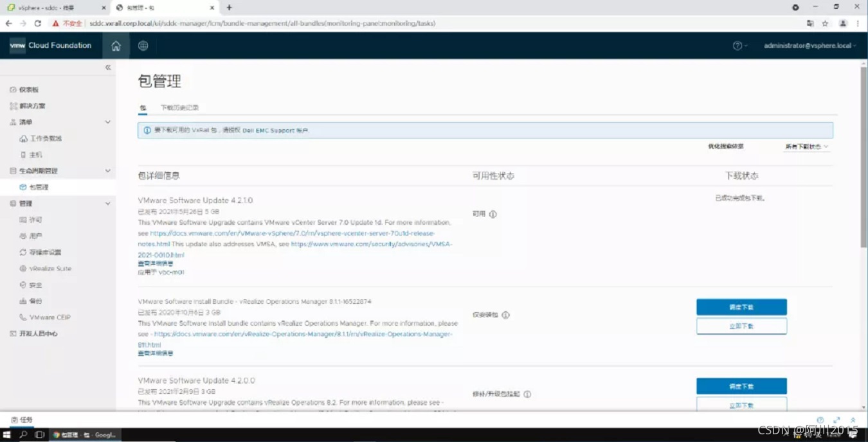Open the 所有下载状态 filter dropdown
This screenshot has height=442, width=868.
coord(806,146)
